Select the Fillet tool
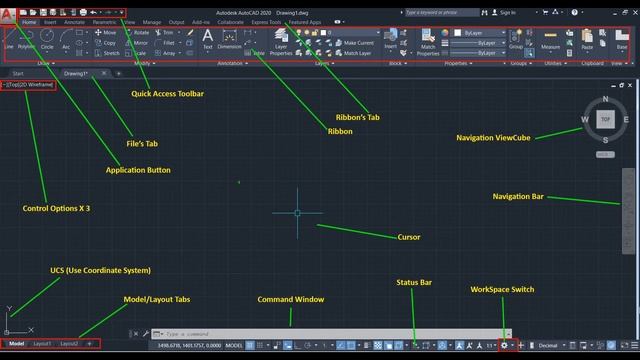 [x=165, y=43]
